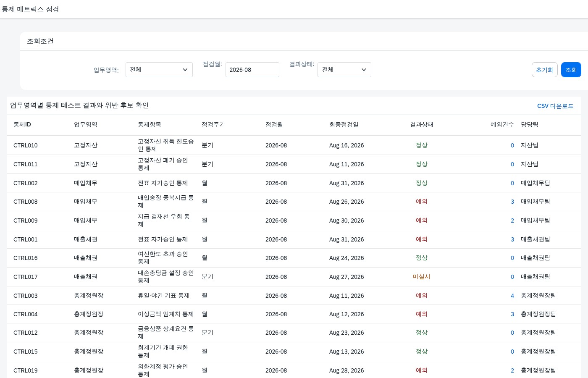The image size is (588, 378).
Task: Select the CTRL016 row ID
Action: pos(26,258)
